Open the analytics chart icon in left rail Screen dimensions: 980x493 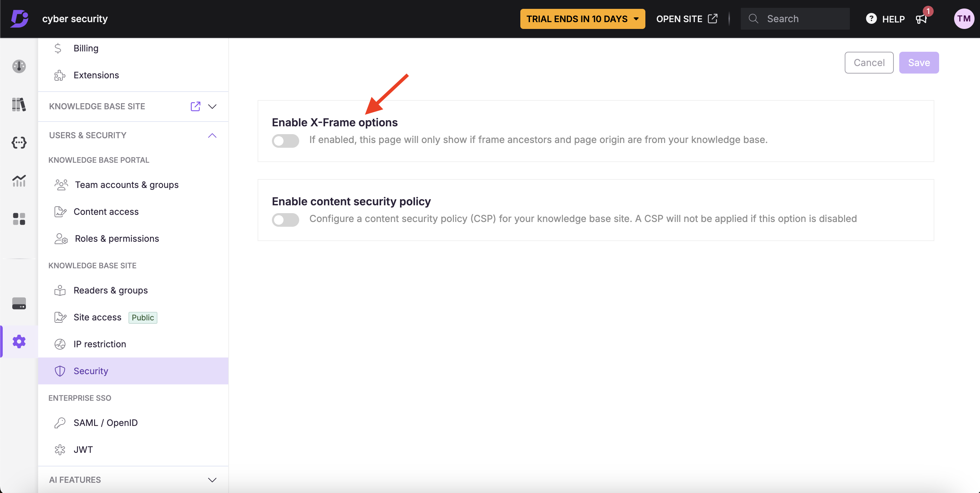click(x=19, y=181)
